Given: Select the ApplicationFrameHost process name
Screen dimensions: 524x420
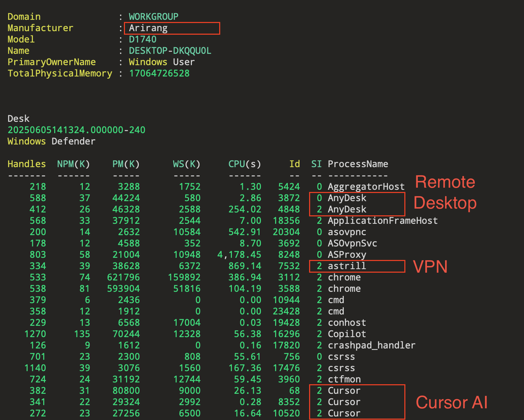Looking at the screenshot, I should coord(383,221).
